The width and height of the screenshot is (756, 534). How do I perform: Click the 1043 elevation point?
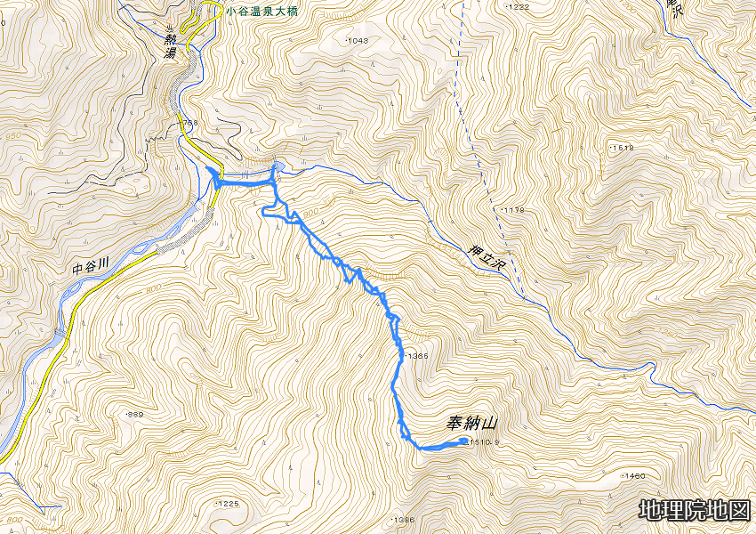click(x=358, y=41)
